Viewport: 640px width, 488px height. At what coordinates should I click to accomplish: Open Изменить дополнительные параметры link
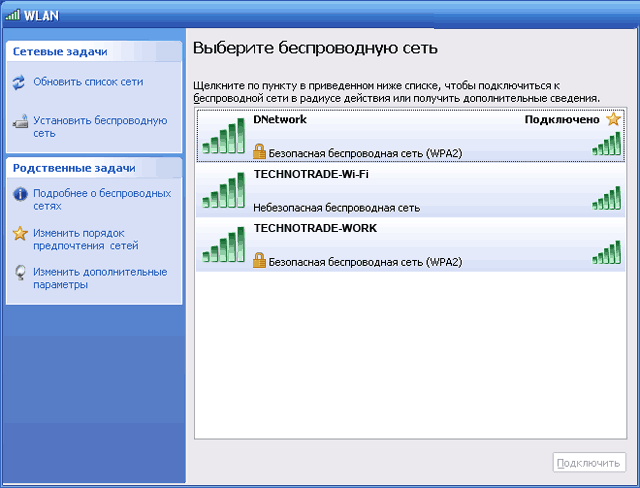click(x=100, y=278)
